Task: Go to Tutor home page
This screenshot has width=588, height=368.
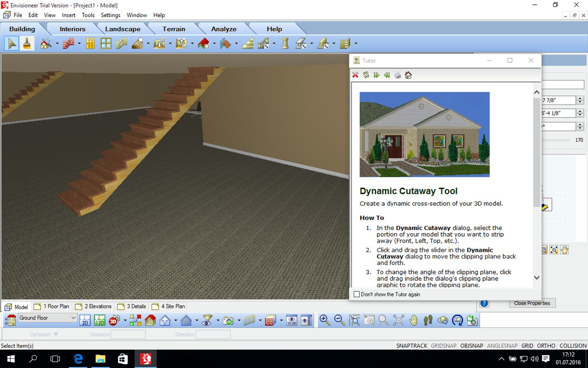Action: [408, 75]
